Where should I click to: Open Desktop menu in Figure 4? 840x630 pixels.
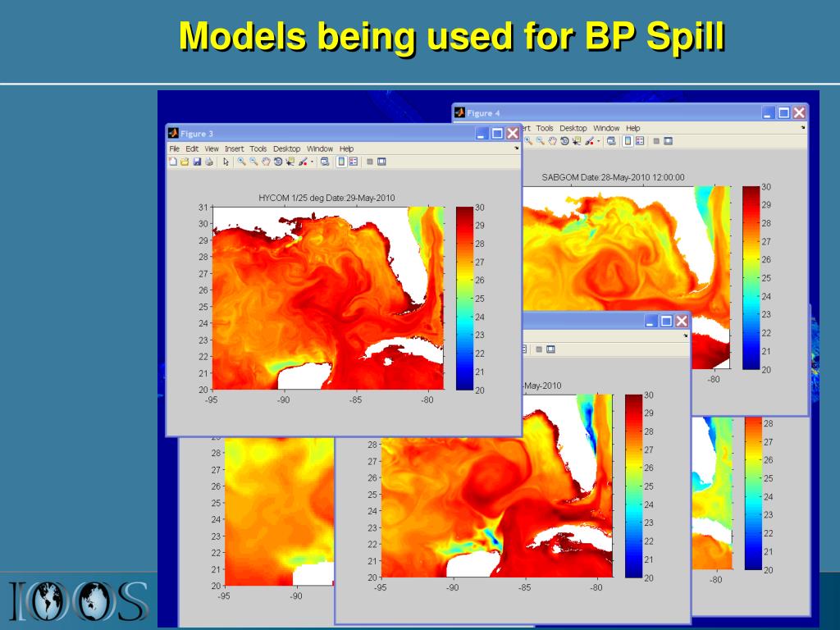click(x=573, y=128)
